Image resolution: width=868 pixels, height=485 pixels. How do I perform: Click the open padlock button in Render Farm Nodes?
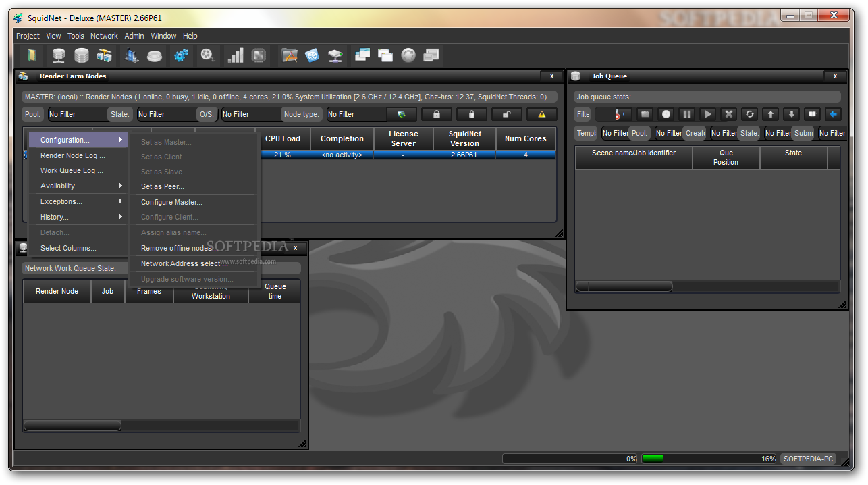506,114
